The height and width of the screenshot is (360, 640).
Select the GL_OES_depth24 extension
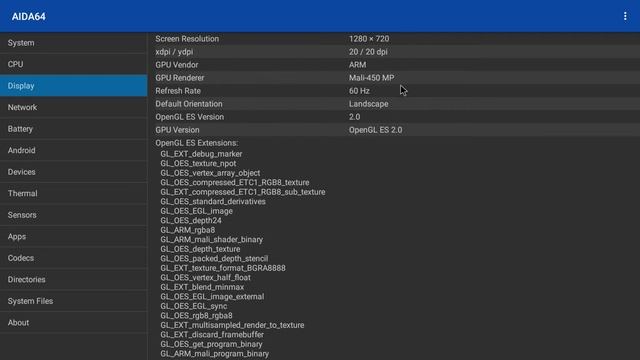pos(191,220)
